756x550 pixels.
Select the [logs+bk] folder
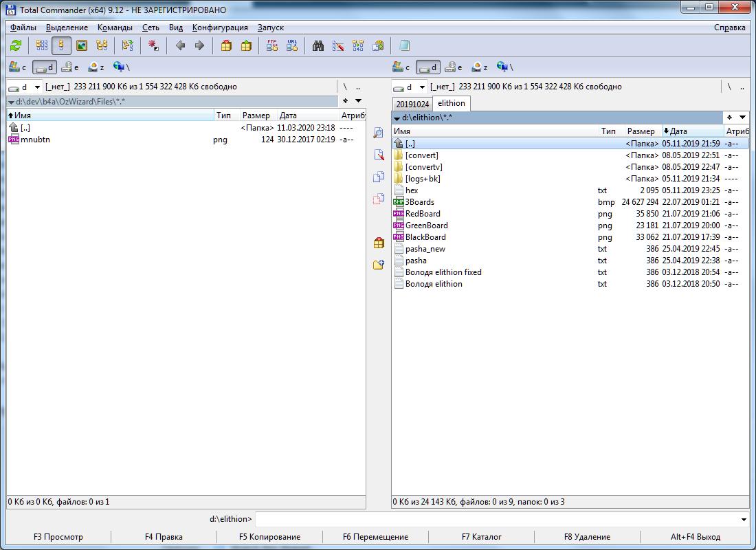570,179
